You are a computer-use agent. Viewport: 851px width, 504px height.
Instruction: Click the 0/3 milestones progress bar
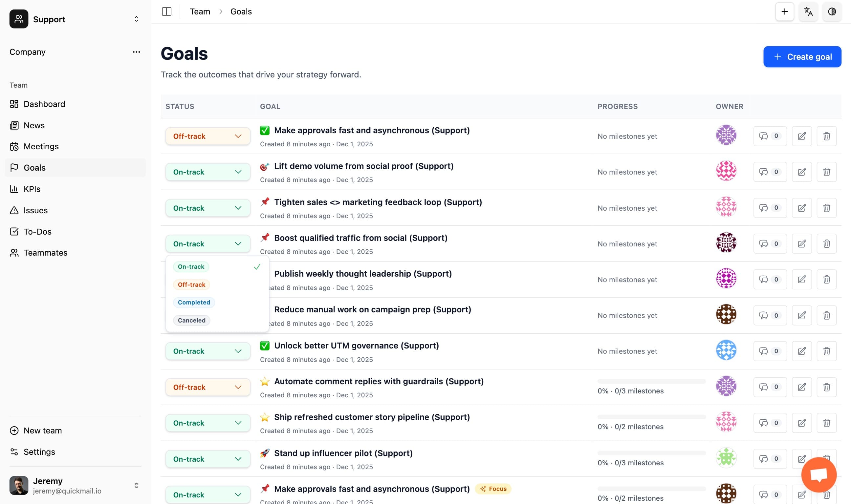pos(651,385)
